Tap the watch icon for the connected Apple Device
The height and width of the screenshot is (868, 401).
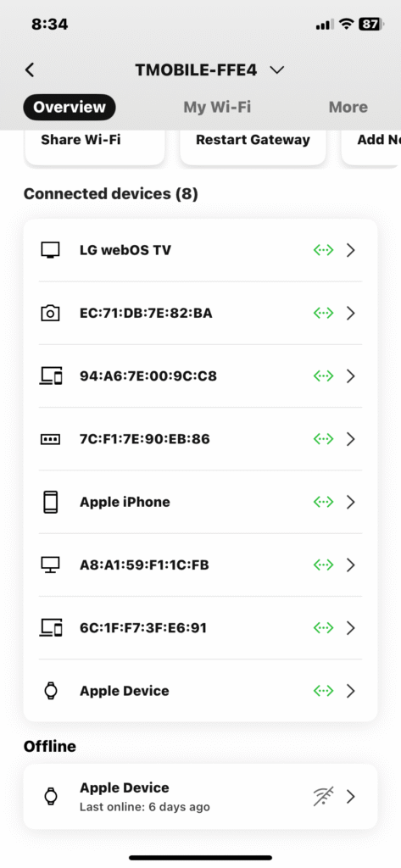point(50,691)
